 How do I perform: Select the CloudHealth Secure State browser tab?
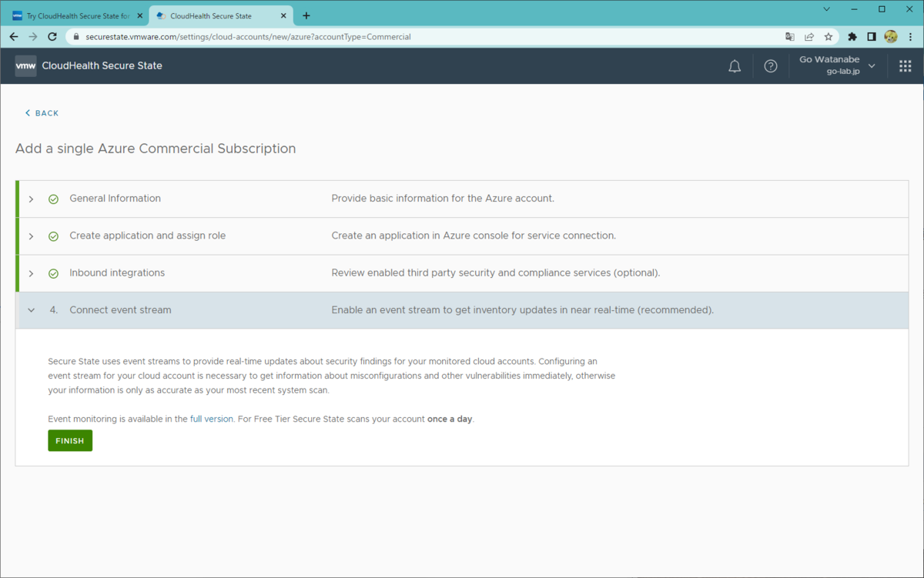point(221,15)
